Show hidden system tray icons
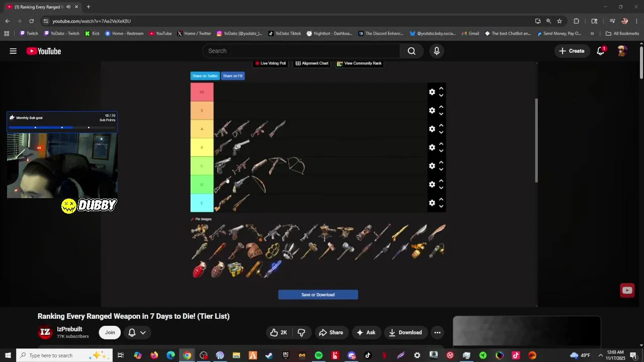 click(600, 355)
